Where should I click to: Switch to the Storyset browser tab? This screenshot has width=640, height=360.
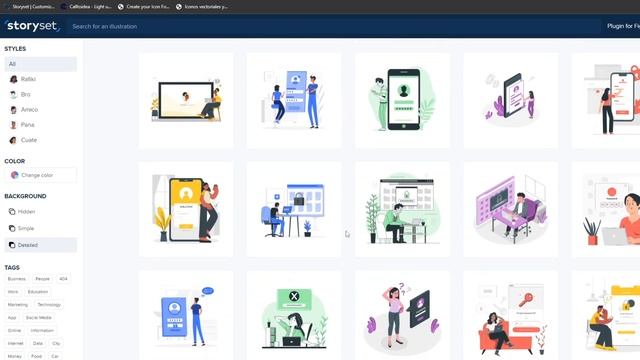click(30, 7)
